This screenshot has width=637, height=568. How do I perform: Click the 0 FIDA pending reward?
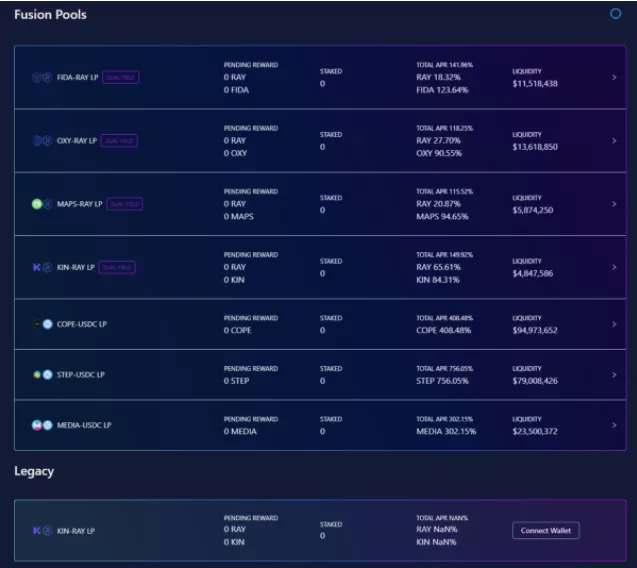(x=236, y=90)
